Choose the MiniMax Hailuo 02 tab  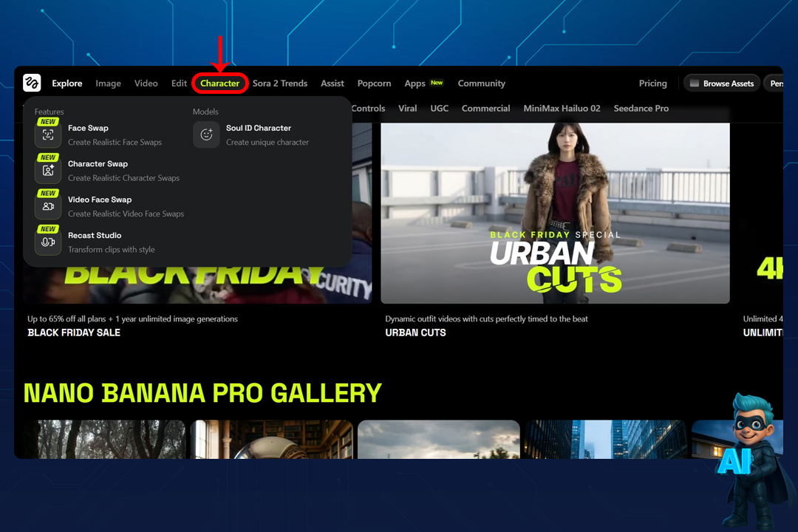(x=562, y=109)
